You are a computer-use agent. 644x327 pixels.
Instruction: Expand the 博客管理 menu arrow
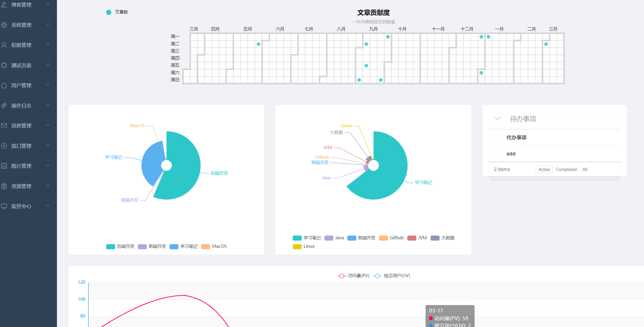coord(48,4)
